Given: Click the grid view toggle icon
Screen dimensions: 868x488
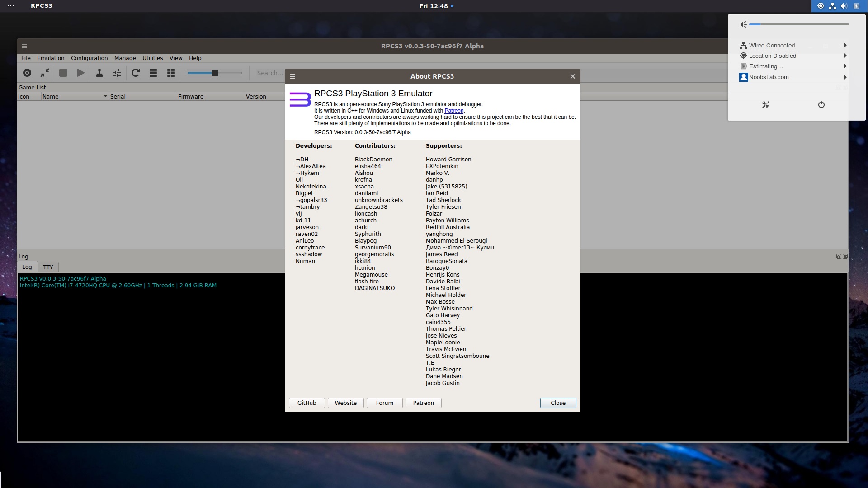Looking at the screenshot, I should (x=171, y=73).
